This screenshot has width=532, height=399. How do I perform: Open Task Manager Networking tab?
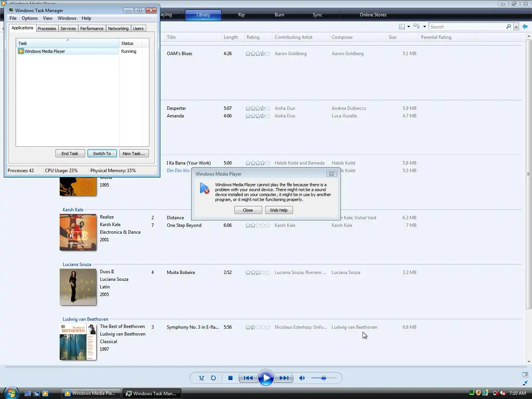(x=118, y=28)
